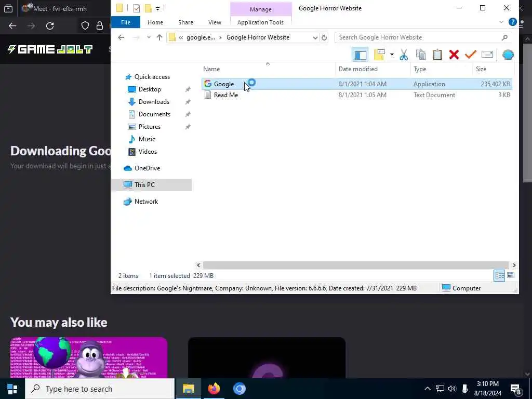Click the browser shield icon

coord(85,26)
